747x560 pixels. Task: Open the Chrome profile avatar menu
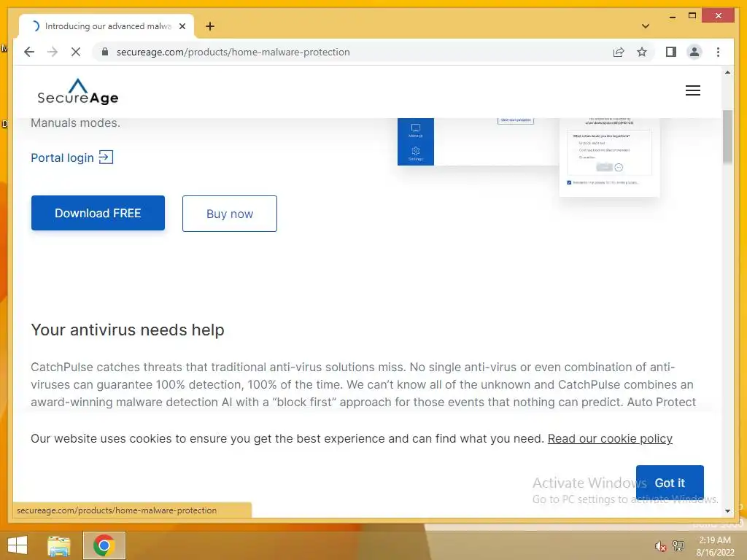pyautogui.click(x=694, y=52)
